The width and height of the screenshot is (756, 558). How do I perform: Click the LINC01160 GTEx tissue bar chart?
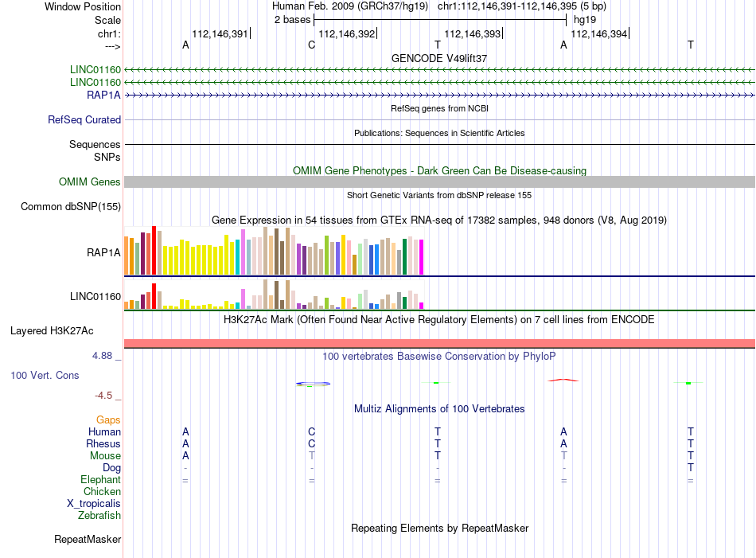(x=274, y=295)
